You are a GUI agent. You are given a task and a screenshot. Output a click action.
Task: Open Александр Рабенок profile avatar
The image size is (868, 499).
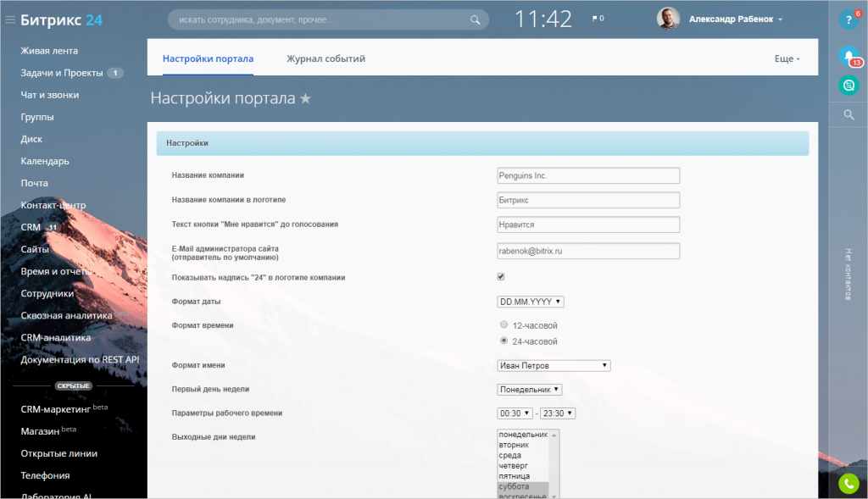(x=668, y=19)
